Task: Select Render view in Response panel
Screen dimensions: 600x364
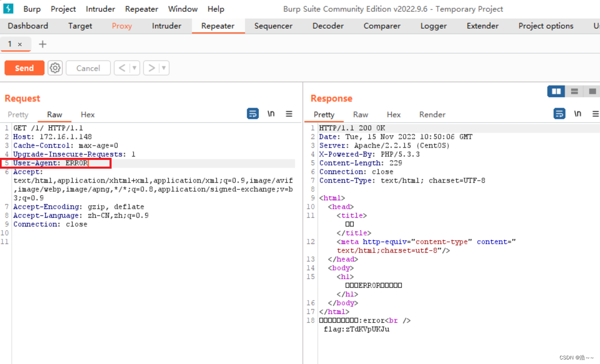Action: coord(432,115)
